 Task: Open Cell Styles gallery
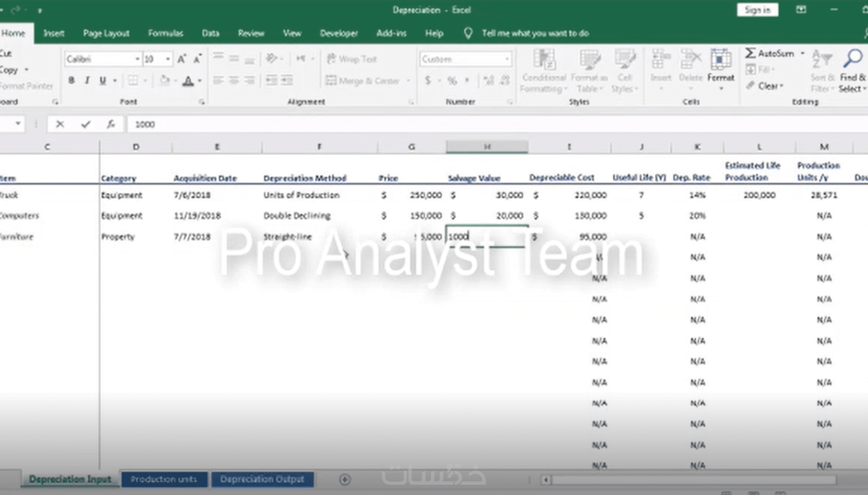[x=624, y=71]
